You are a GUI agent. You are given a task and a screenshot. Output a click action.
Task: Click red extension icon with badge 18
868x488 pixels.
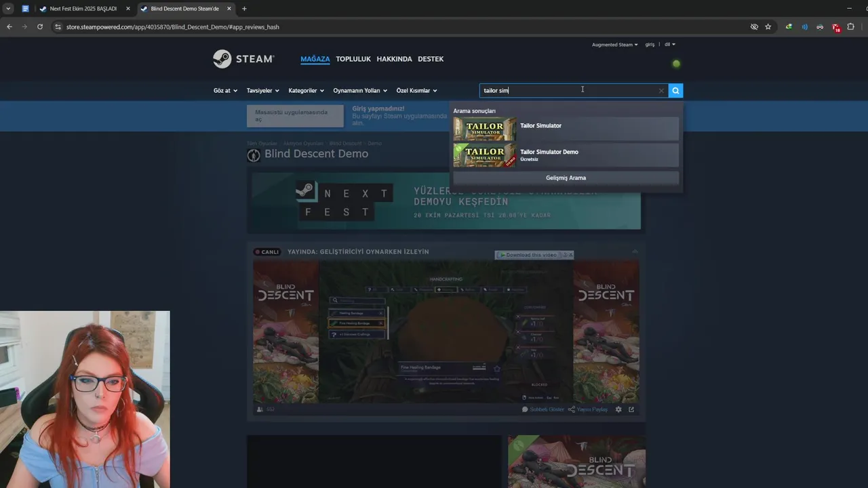(x=836, y=27)
